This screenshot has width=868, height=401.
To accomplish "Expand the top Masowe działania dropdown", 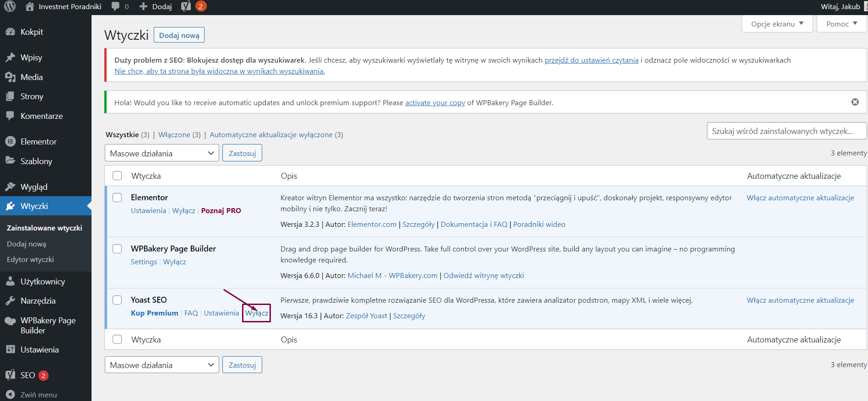I will [162, 153].
